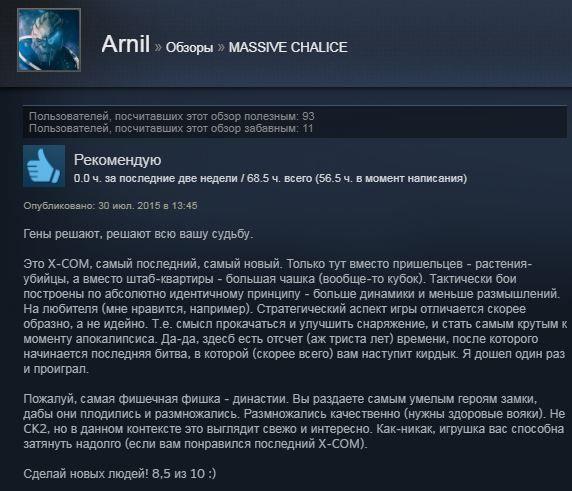This screenshot has width=572, height=491.
Task: Select the blue thumbs-up recommendation icon
Action: pyautogui.click(x=44, y=166)
